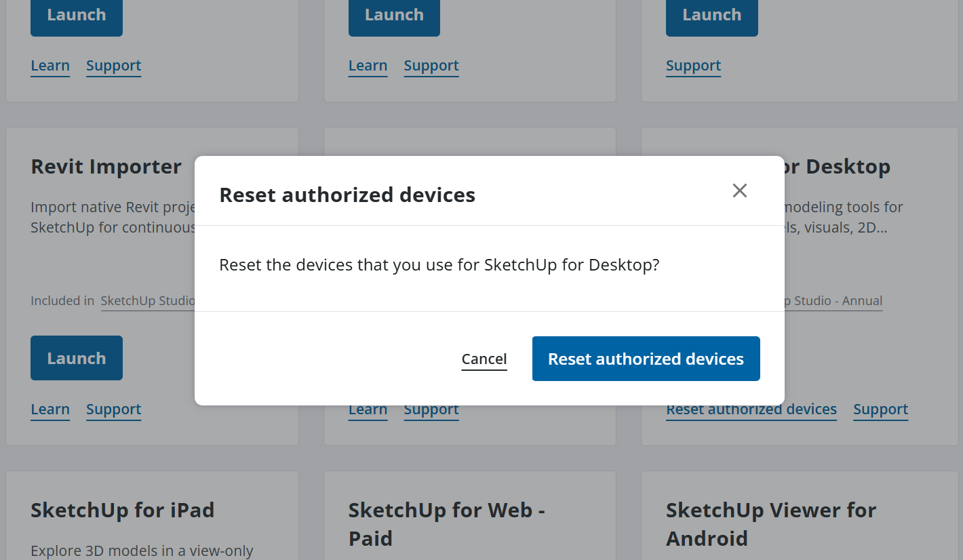Select the SketchUp for Web - Paid card
963x560 pixels.
point(446,523)
